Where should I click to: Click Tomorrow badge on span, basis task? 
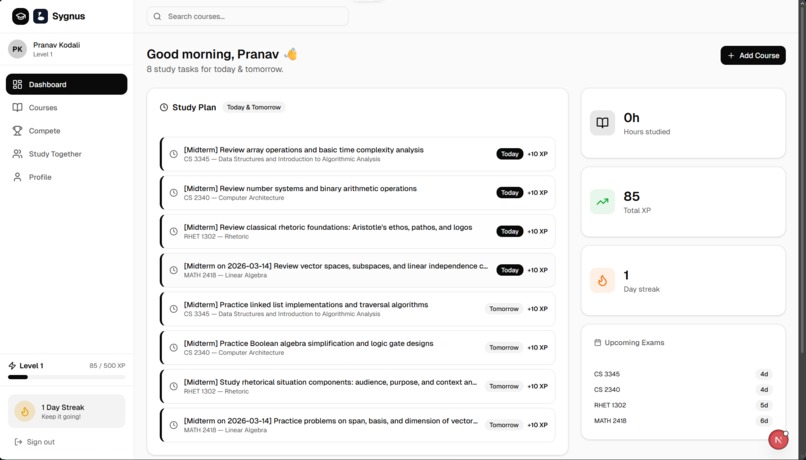[x=504, y=425]
